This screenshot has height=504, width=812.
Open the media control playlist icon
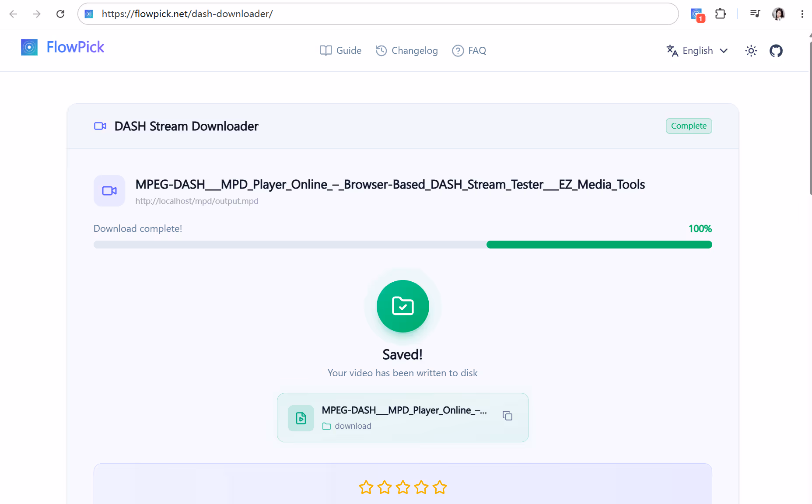755,14
